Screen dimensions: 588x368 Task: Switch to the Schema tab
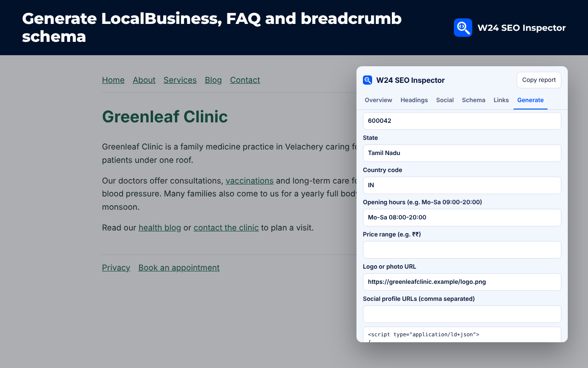pyautogui.click(x=474, y=100)
